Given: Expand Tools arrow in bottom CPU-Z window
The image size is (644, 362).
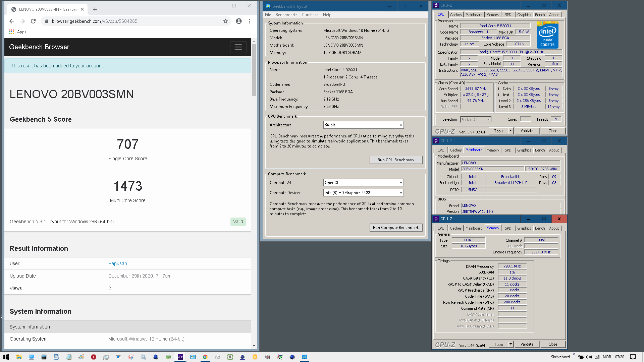Looking at the screenshot, I should (511, 344).
